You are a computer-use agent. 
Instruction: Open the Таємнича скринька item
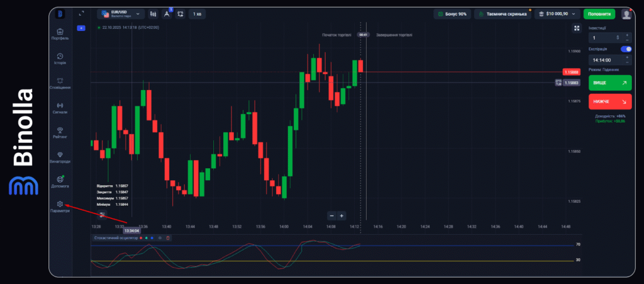pos(502,13)
